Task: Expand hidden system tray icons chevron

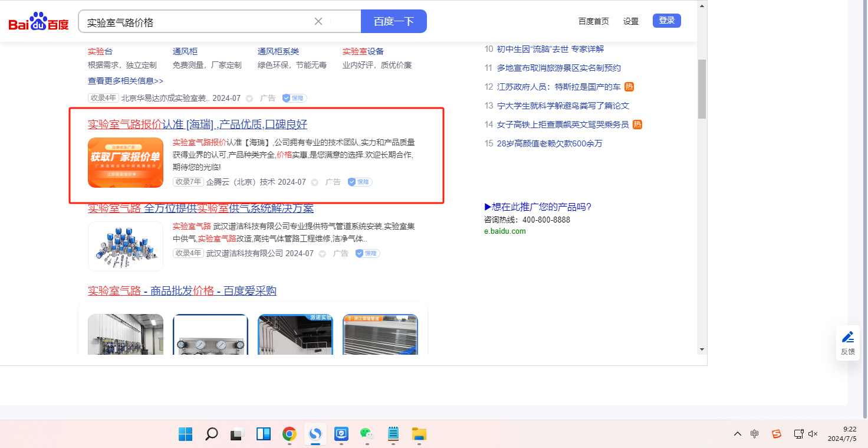Action: [x=738, y=434]
